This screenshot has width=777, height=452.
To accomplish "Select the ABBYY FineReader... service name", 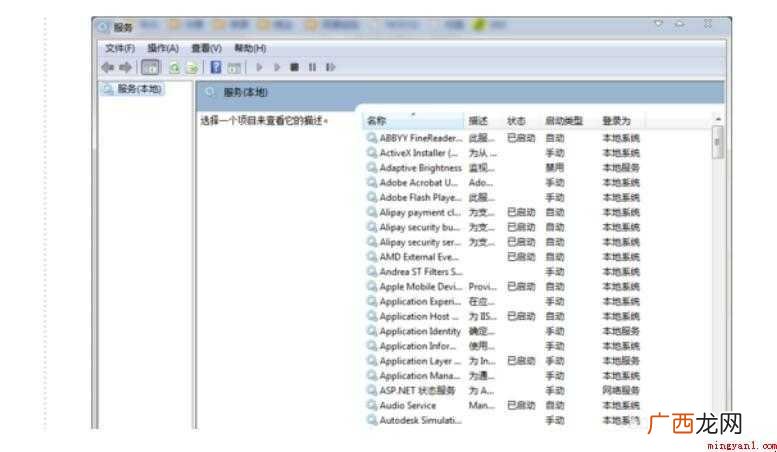I will click(x=421, y=138).
